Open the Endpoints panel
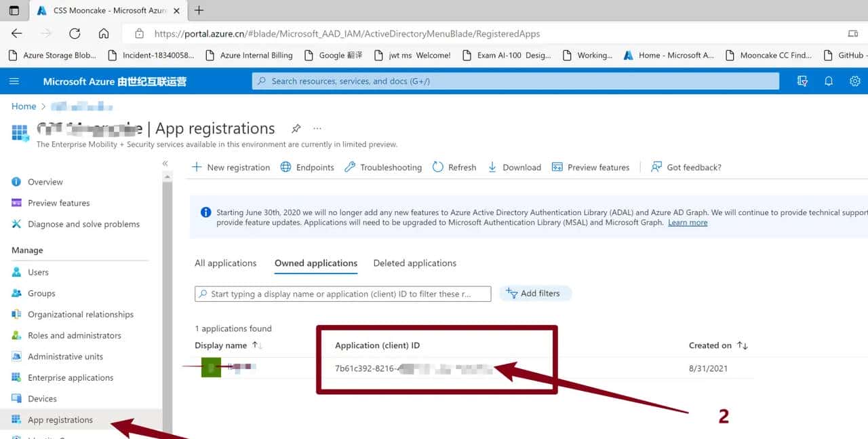The image size is (868, 439). point(307,167)
